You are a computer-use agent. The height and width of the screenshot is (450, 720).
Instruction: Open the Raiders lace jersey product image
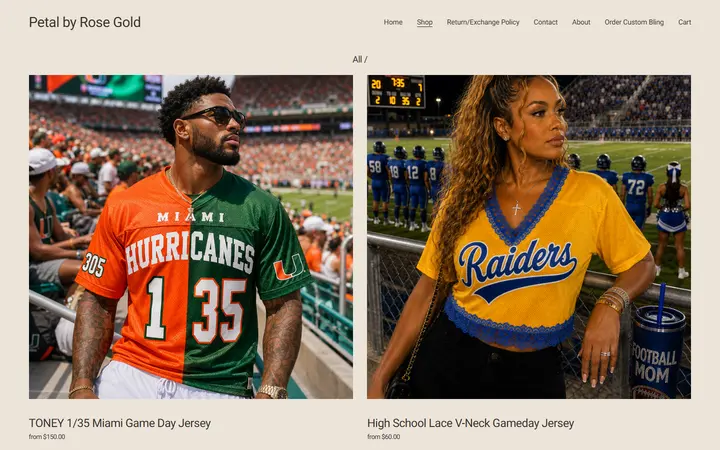[x=529, y=237]
